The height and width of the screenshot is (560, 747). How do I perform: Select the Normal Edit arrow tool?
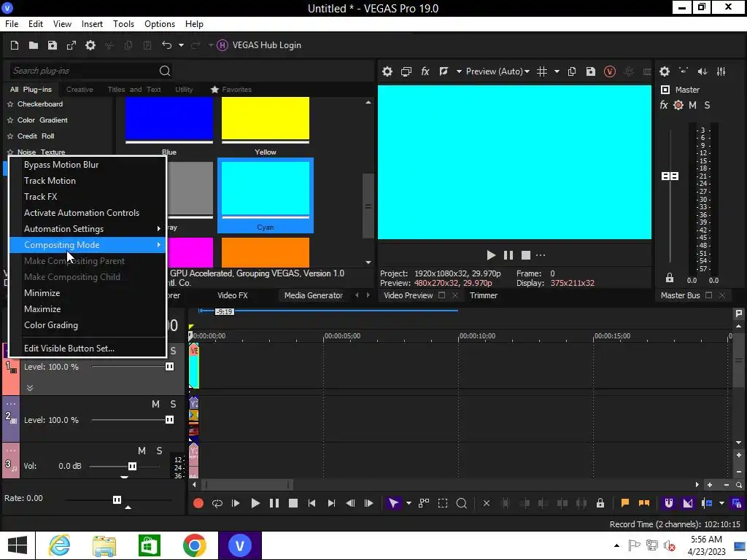pos(393,503)
